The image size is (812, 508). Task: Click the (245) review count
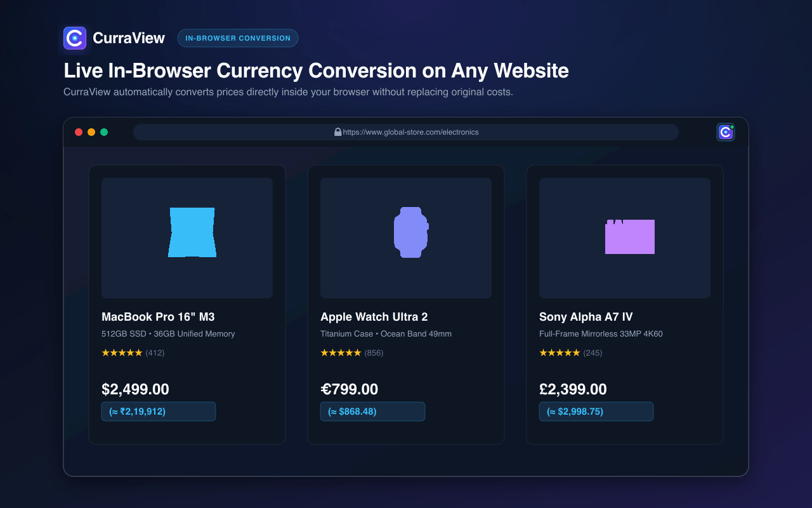593,352
